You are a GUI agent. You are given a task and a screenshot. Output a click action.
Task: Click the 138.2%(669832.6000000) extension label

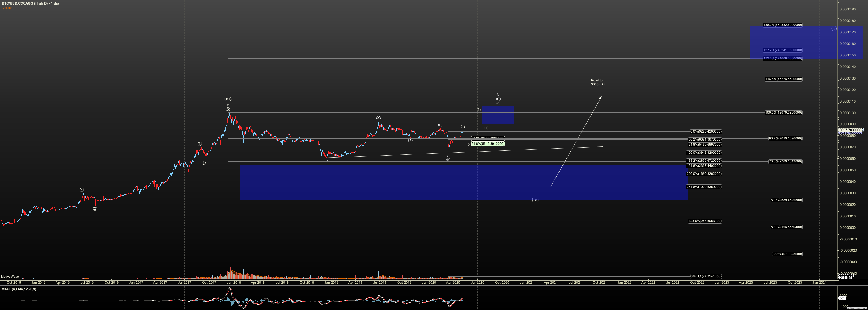click(x=782, y=25)
